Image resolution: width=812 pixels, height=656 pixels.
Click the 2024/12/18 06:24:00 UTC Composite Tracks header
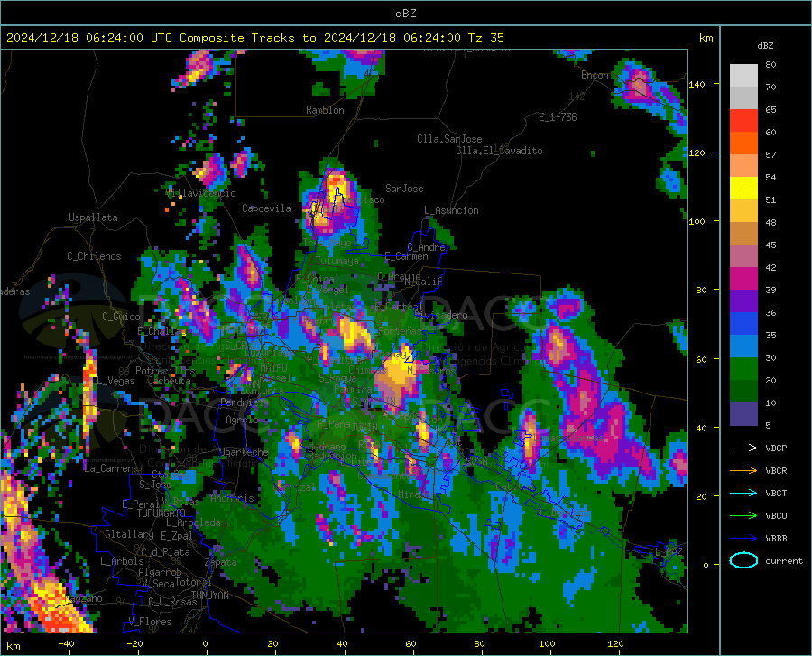pos(254,37)
